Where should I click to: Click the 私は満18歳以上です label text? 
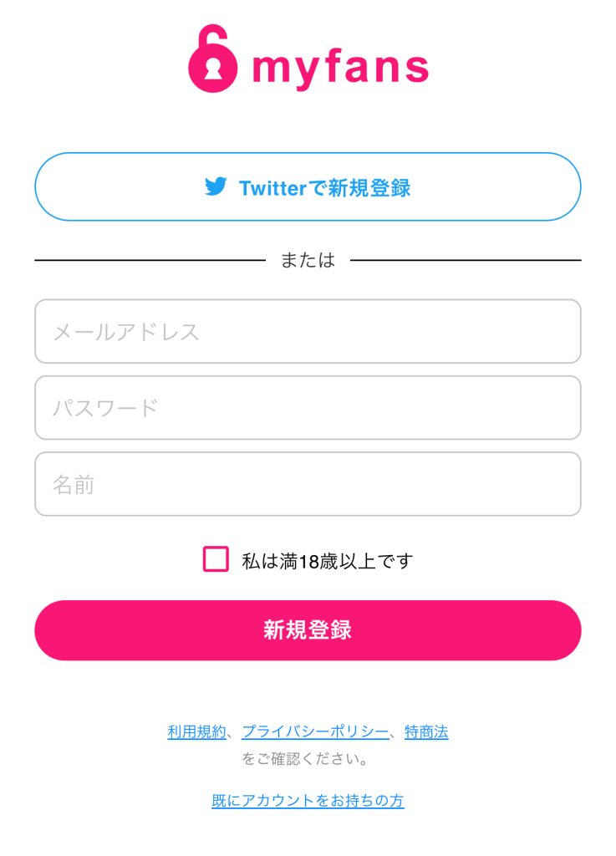pyautogui.click(x=328, y=561)
